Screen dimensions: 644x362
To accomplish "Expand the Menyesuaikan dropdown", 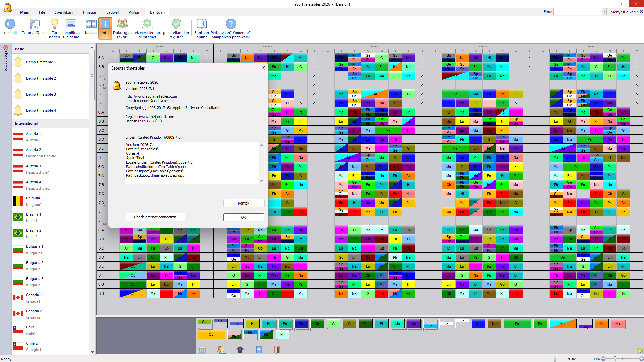I will click(x=624, y=12).
